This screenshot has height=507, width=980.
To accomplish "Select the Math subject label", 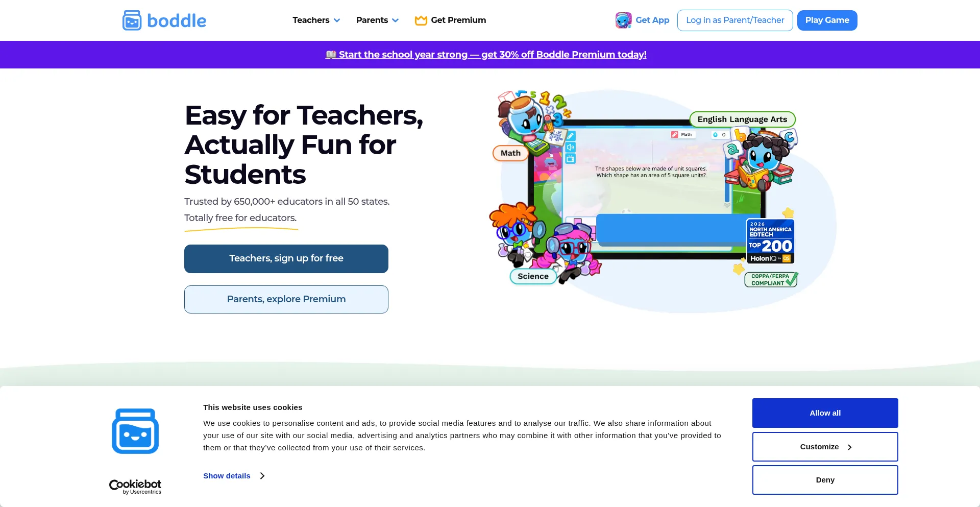I will point(510,153).
